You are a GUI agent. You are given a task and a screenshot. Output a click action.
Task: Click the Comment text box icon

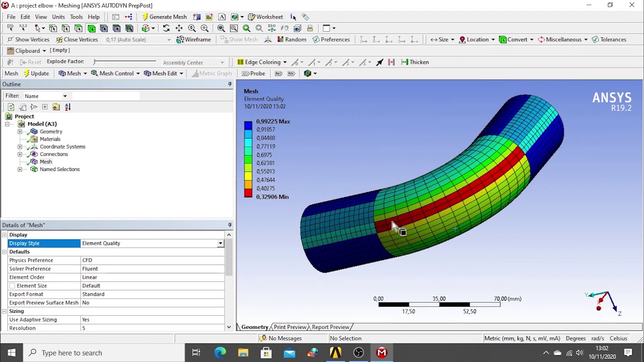(222, 17)
